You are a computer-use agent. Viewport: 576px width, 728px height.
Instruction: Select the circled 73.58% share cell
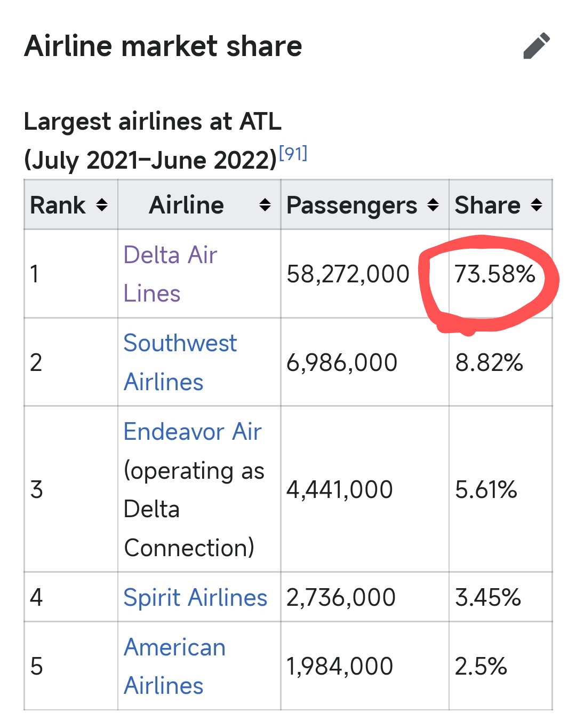coord(494,274)
